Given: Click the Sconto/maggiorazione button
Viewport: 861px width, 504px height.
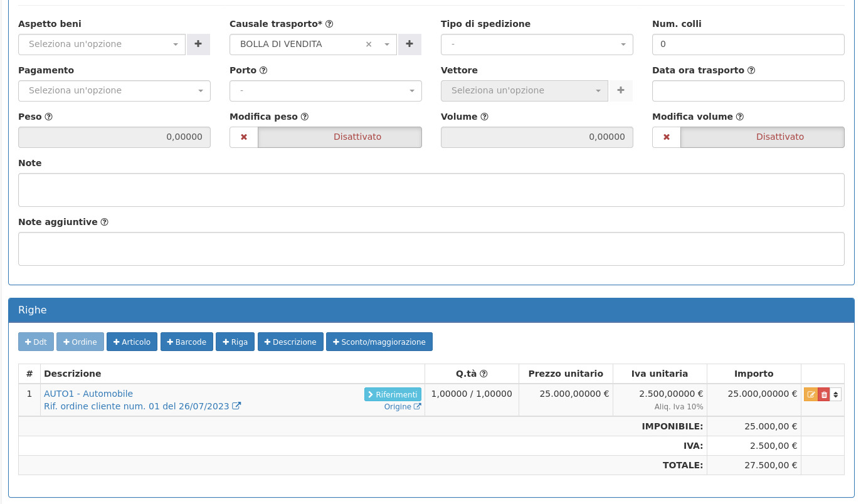Looking at the screenshot, I should click(379, 342).
